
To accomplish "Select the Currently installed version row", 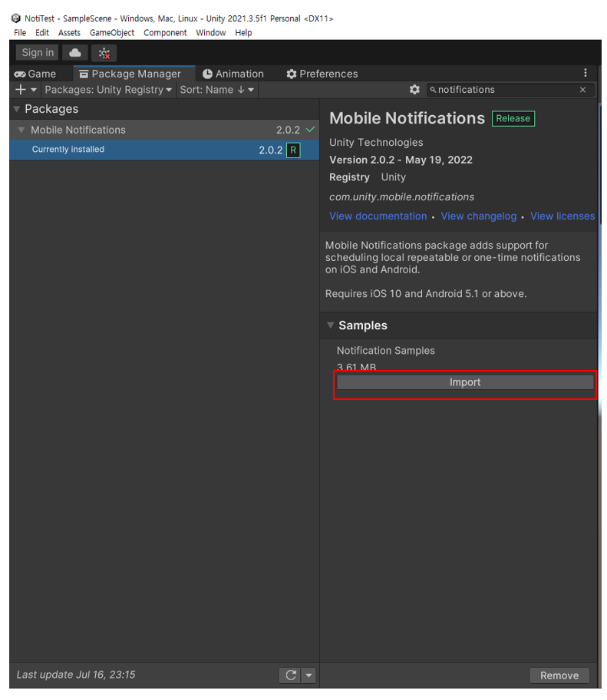I will pyautogui.click(x=164, y=150).
